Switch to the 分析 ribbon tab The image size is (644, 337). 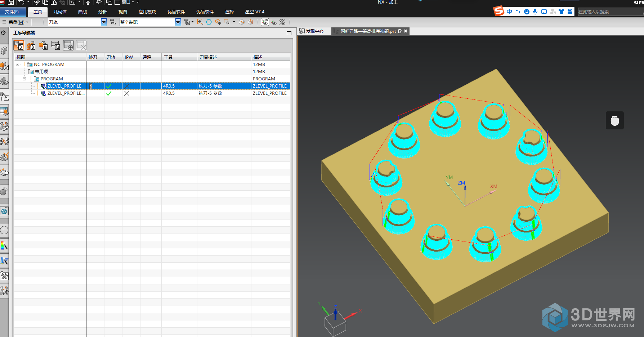pos(103,12)
